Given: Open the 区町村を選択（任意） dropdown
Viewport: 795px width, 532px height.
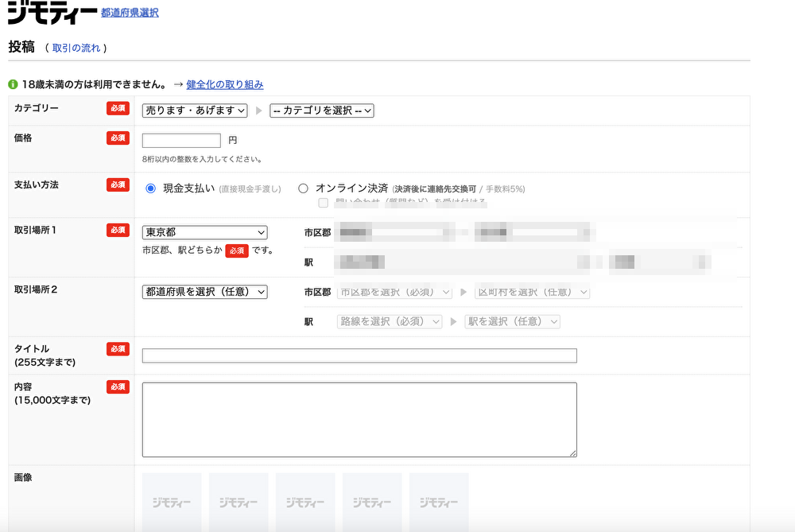Looking at the screenshot, I should (533, 292).
